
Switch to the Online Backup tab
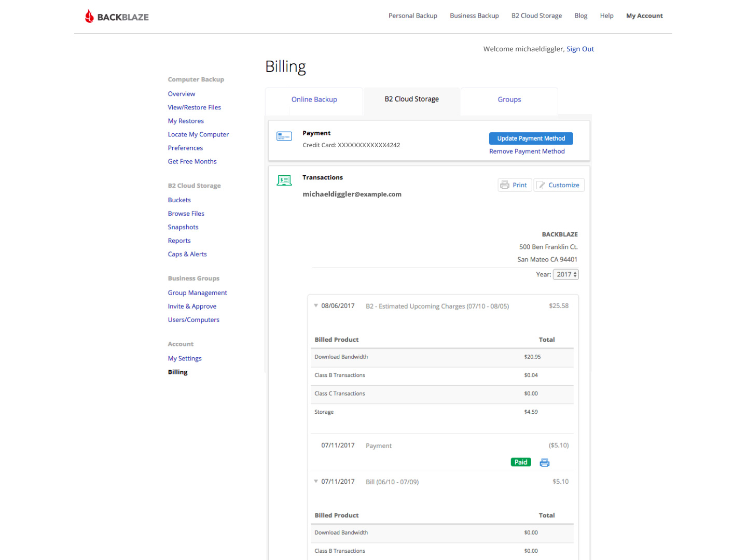[314, 100]
